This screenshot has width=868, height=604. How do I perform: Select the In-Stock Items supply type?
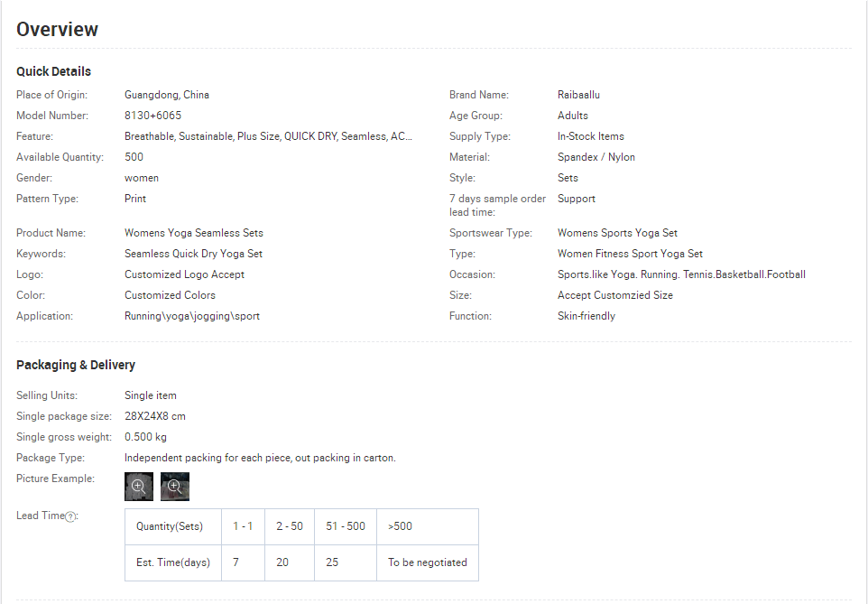[591, 136]
